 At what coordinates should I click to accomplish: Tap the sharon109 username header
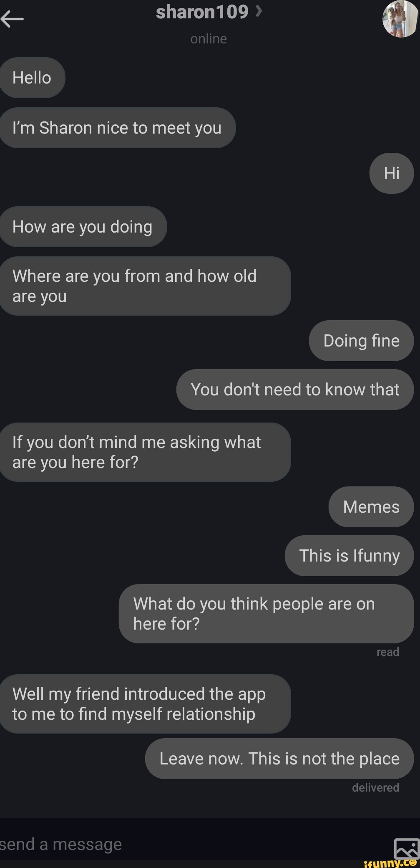coord(202,12)
